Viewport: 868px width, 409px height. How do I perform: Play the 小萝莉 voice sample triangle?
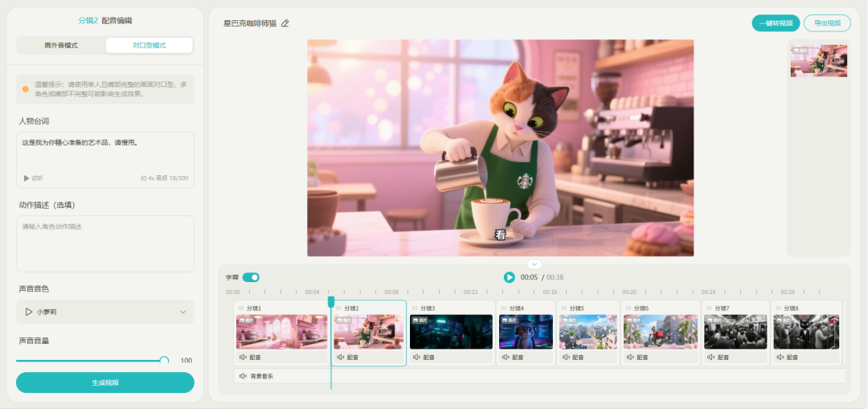tap(29, 312)
